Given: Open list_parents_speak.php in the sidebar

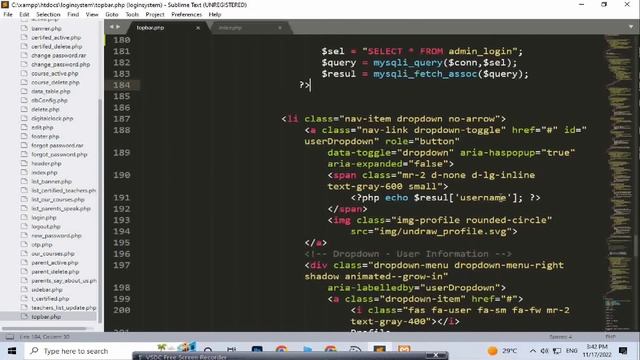Looking at the screenshot, I should coord(61,209).
